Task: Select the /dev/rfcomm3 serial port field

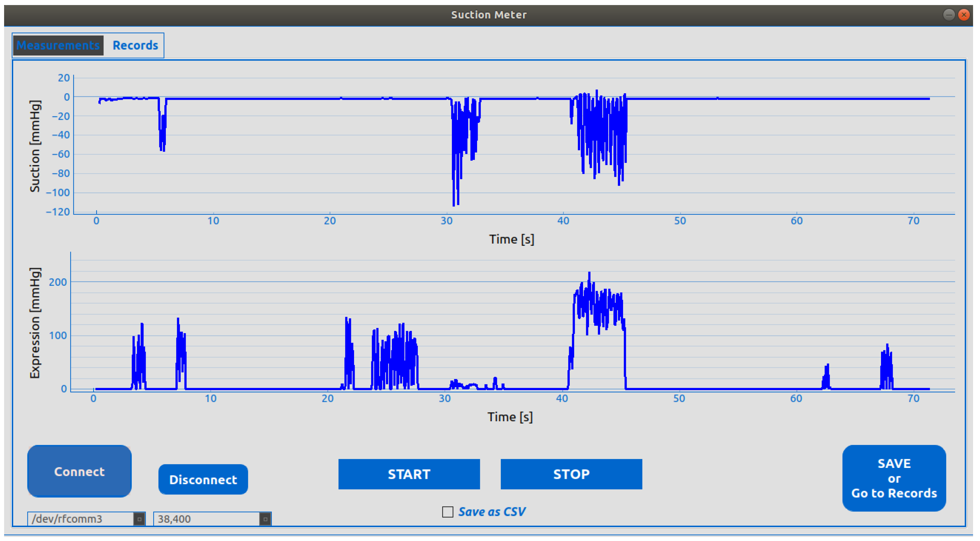Action: (x=86, y=519)
